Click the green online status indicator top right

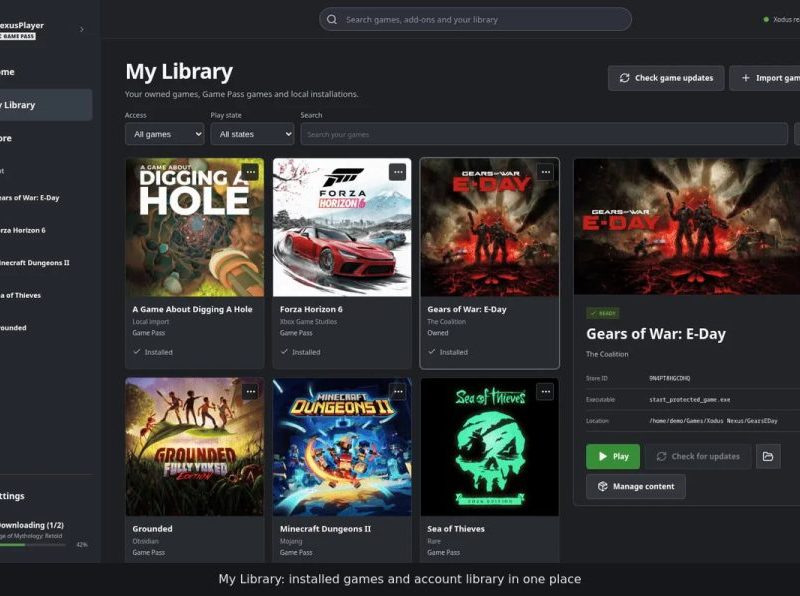point(766,19)
